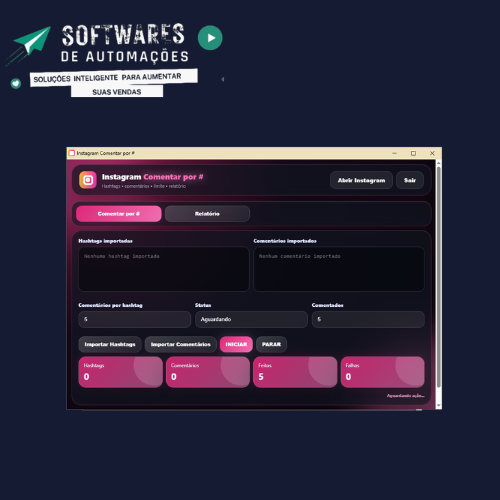The image size is (500, 500).
Task: Click the Instagram logo icon in the header
Action: [88, 180]
